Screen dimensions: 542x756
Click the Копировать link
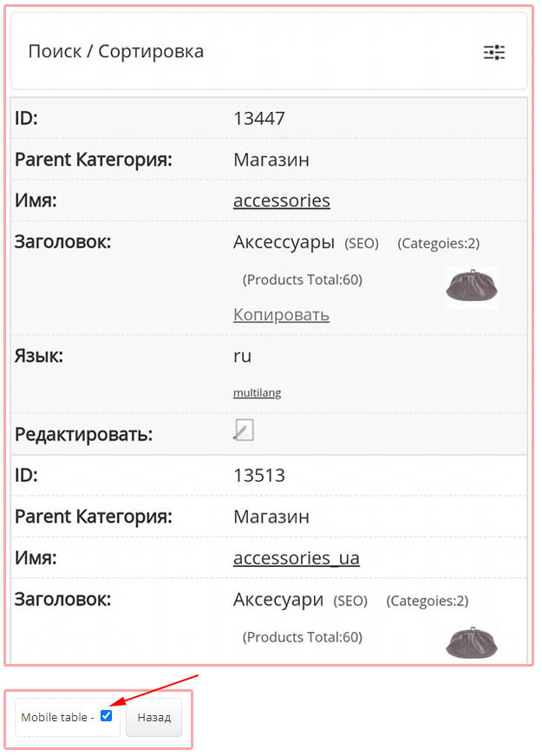tap(281, 314)
